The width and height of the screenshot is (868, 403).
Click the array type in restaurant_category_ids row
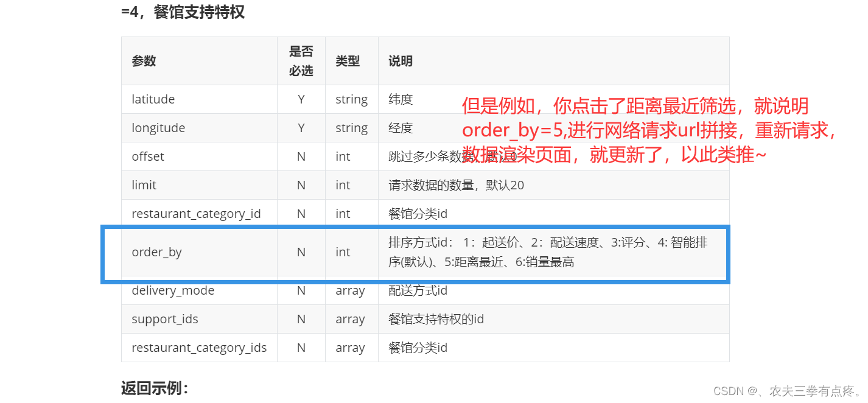tap(350, 348)
